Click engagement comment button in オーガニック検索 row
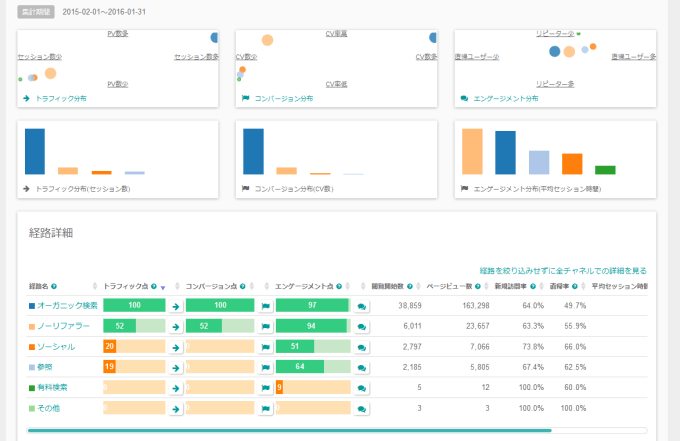The width and height of the screenshot is (680, 441). coord(361,305)
